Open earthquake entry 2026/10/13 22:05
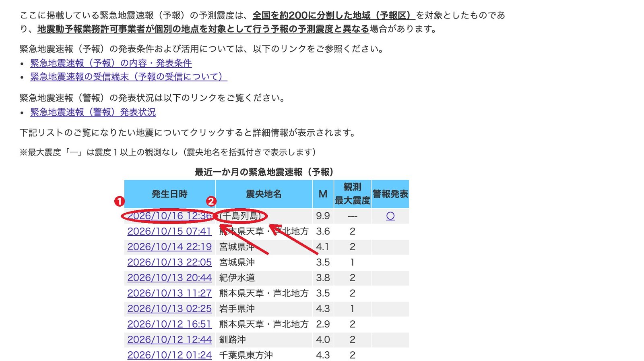The width and height of the screenshot is (644, 361). point(169,262)
